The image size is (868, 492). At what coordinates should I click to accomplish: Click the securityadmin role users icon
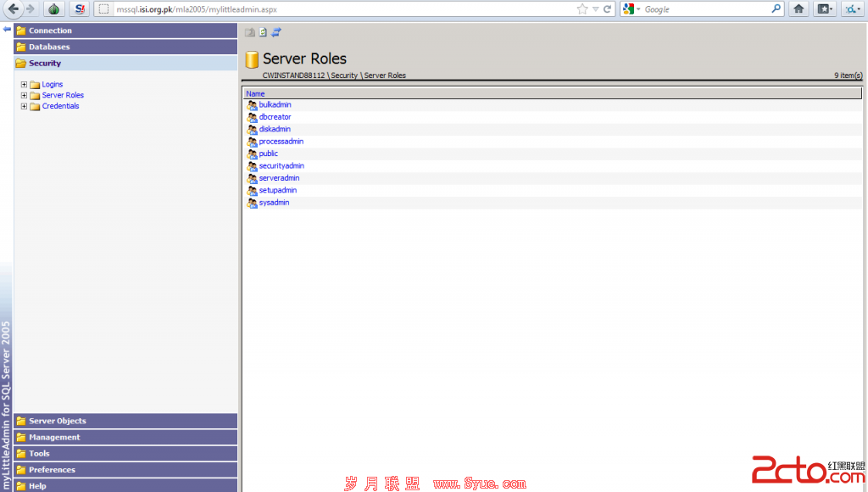point(252,166)
